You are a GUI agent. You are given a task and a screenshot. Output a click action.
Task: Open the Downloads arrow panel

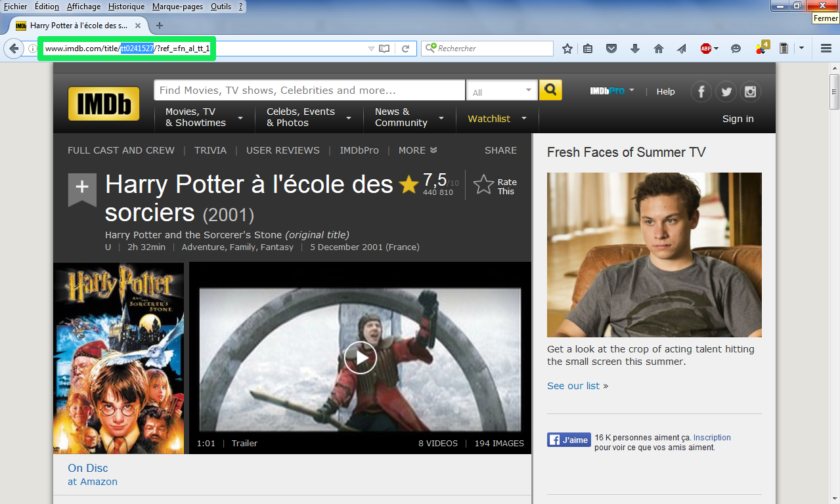pyautogui.click(x=635, y=49)
